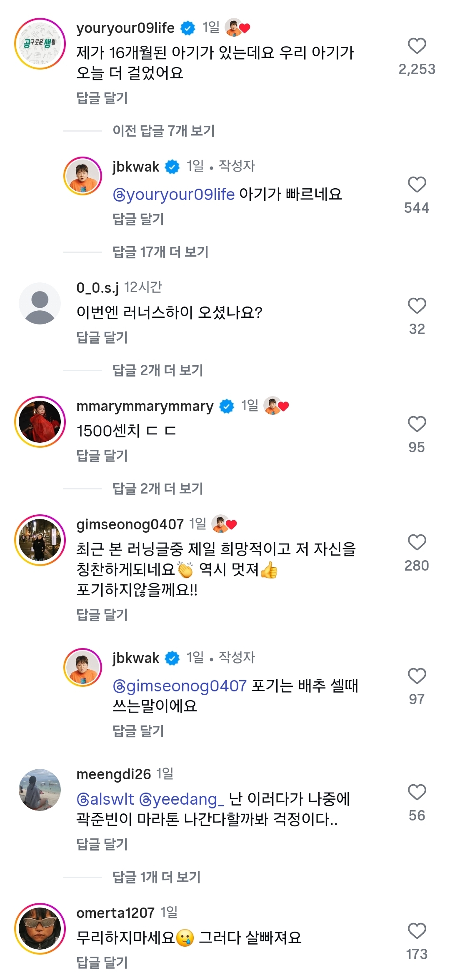Tap author-liked badge on gimseonog0407's comment

(x=224, y=524)
